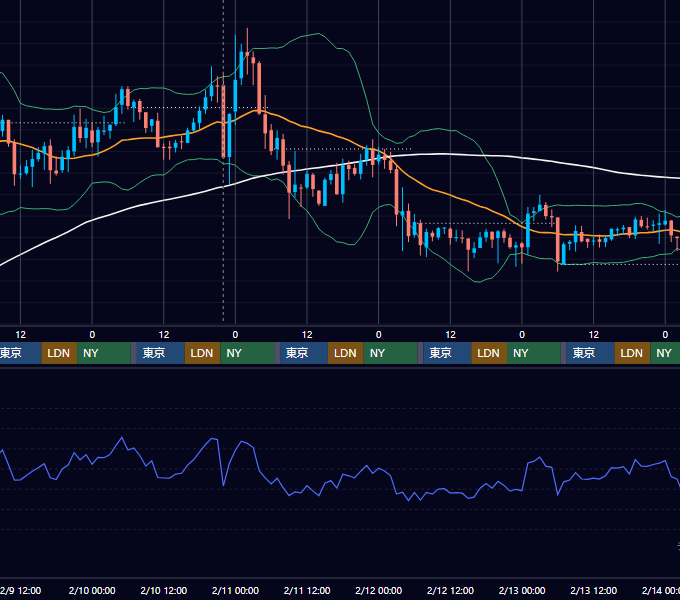Select the LDN session block just before 2/14 00:00
The height and width of the screenshot is (600, 680).
click(632, 353)
